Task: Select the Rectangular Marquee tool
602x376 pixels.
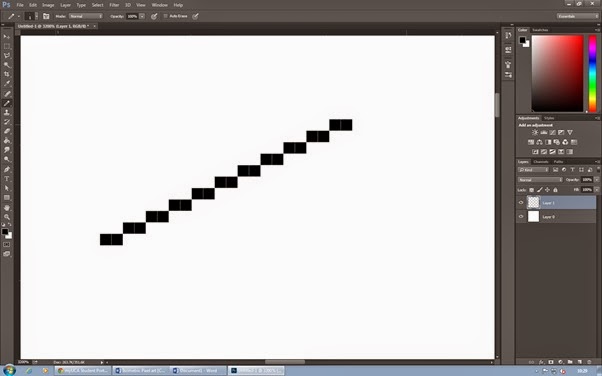Action: (x=7, y=46)
